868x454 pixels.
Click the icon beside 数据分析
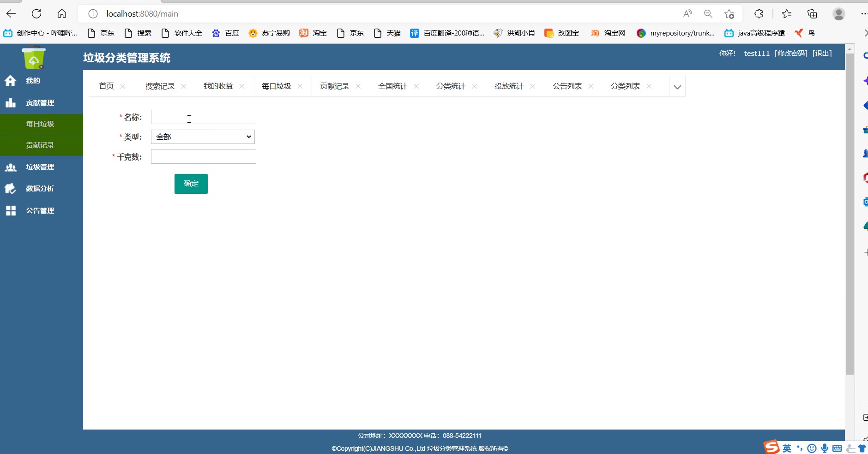point(10,189)
